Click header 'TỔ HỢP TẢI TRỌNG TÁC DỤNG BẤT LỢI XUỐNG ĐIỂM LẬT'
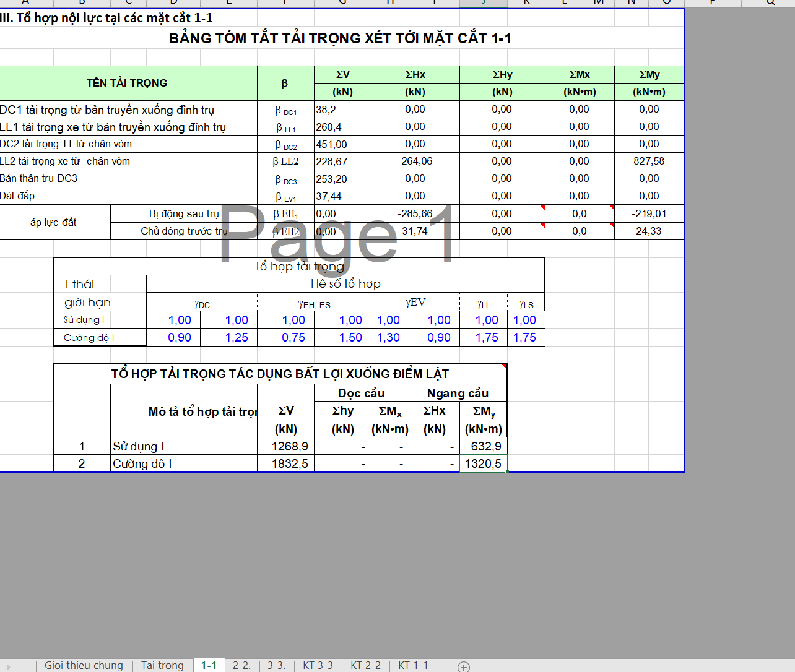795x672 pixels. coord(280,374)
